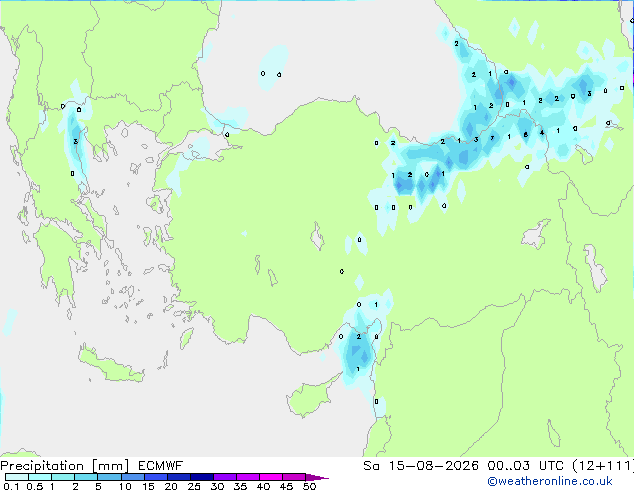
Task: Click the precipitation value 6 on the map
Action: (x=525, y=135)
